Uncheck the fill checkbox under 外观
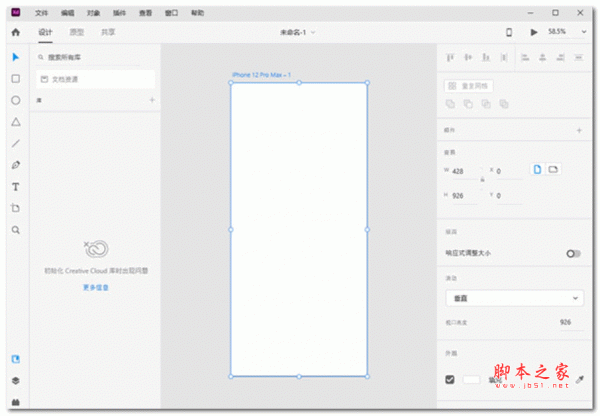Screen dimensions: 600x416 click(450, 379)
